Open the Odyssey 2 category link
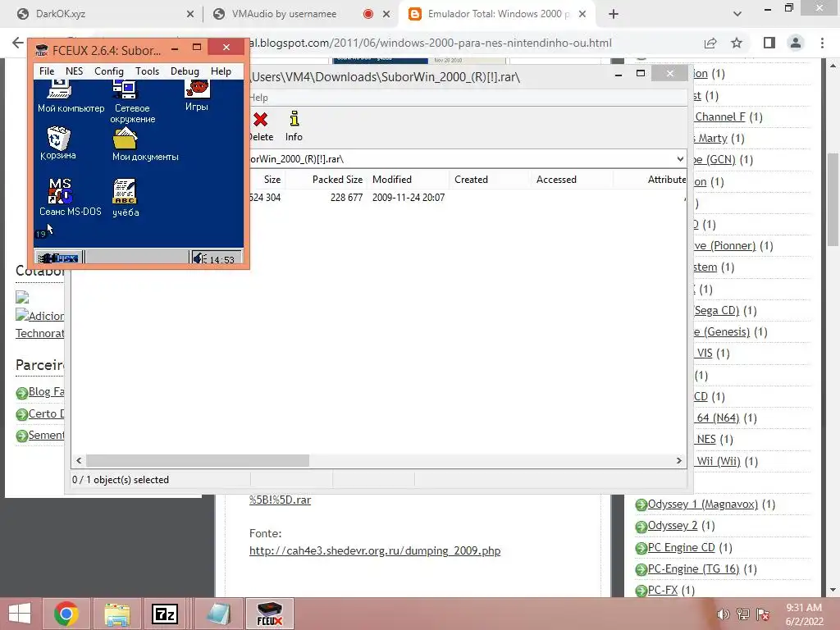Viewport: 840px width, 630px height. click(x=673, y=526)
